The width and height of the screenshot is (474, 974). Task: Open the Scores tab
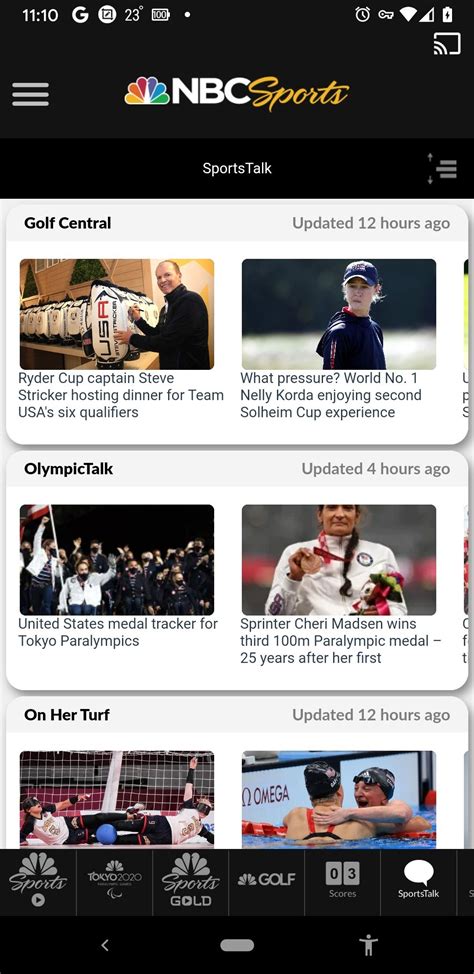tap(342, 881)
